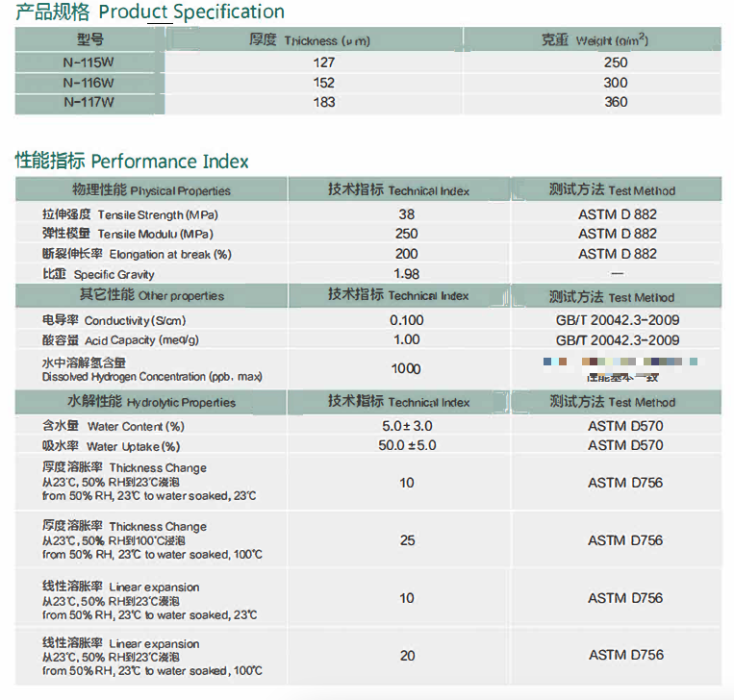Select the Conductivity value 0.100
This screenshot has height=700, width=734.
point(406,320)
